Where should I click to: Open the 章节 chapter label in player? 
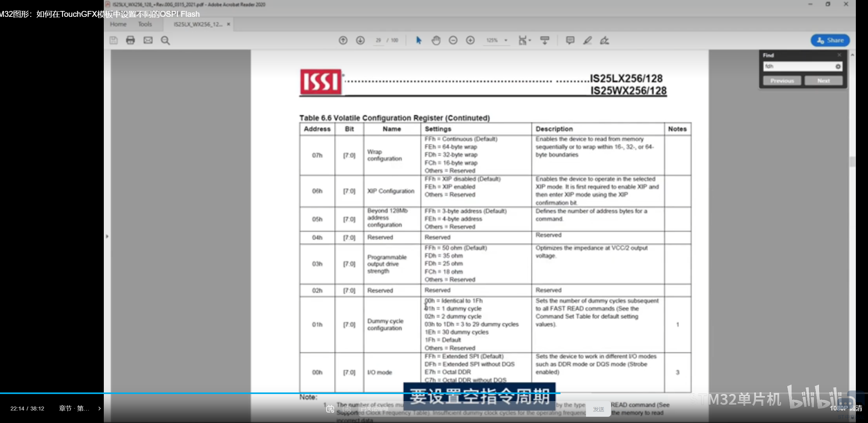coord(74,409)
